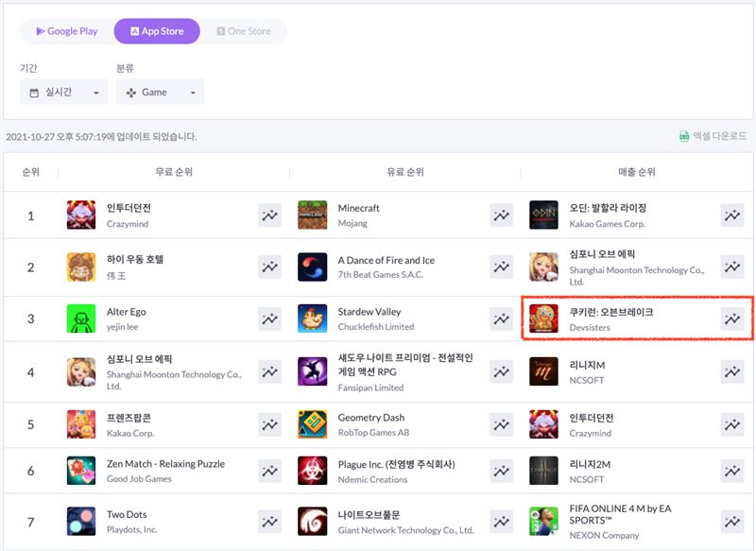Image resolution: width=756 pixels, height=551 pixels.
Task: Select the App Store tab
Action: [x=157, y=31]
